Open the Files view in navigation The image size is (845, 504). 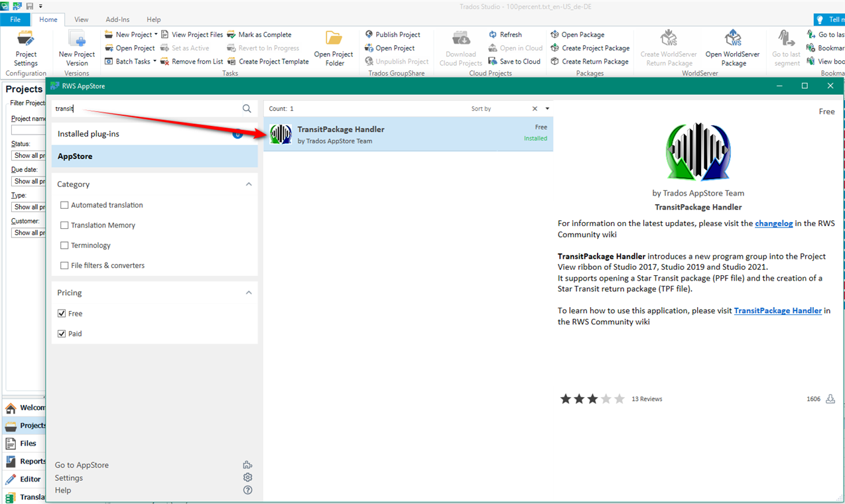(x=25, y=443)
